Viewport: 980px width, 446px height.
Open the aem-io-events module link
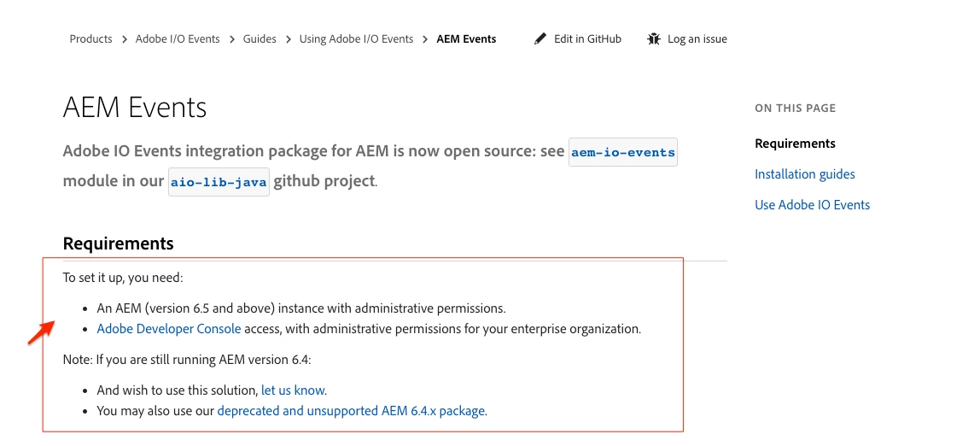pos(623,153)
